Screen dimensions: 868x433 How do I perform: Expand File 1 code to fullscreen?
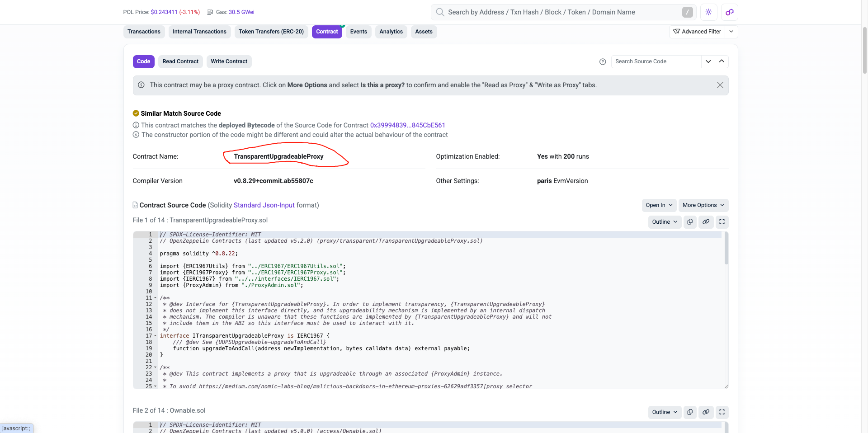[722, 222]
